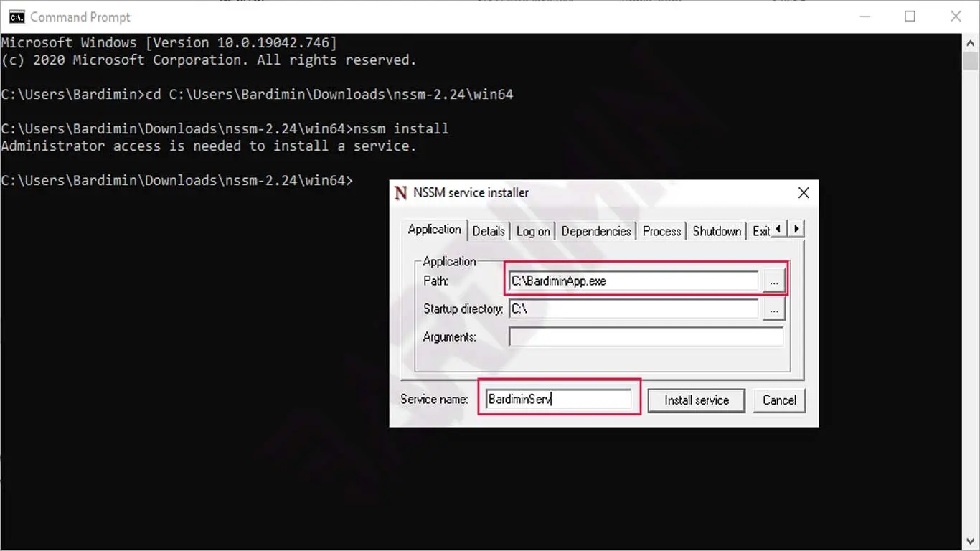Click the NSSM logo icon in dialog
980x551 pixels.
[401, 193]
